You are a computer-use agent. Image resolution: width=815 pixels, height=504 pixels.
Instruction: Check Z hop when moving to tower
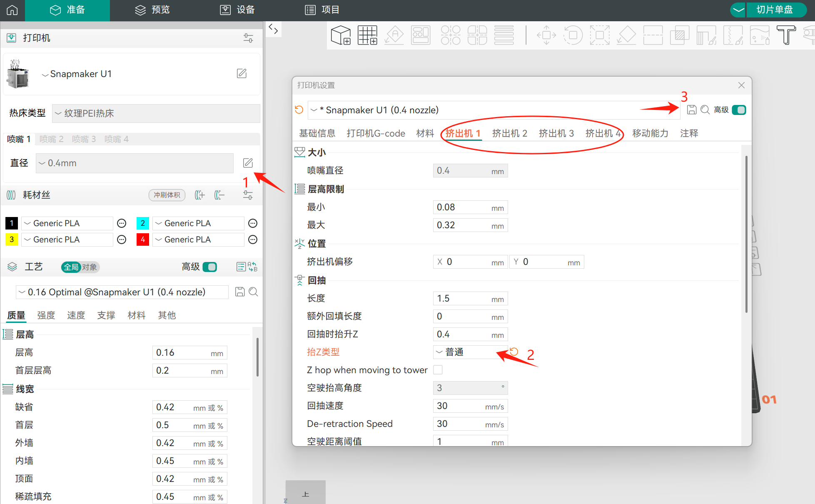tap(438, 370)
